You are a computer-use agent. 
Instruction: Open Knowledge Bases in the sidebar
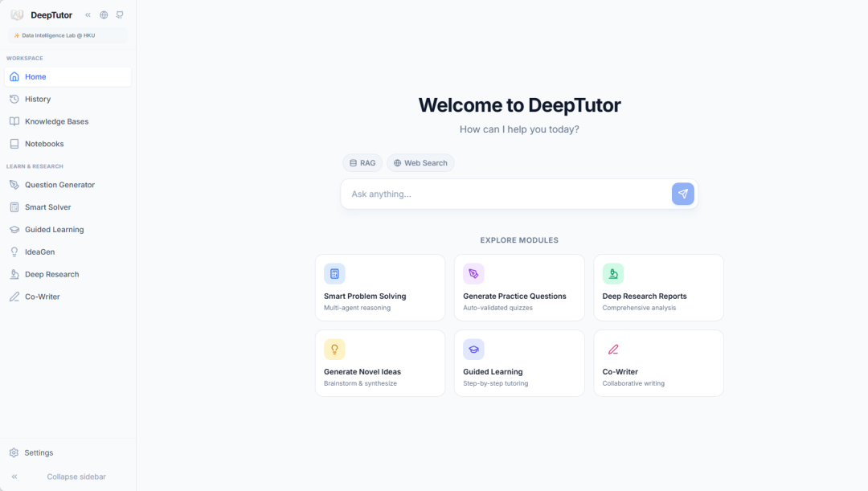pos(56,121)
